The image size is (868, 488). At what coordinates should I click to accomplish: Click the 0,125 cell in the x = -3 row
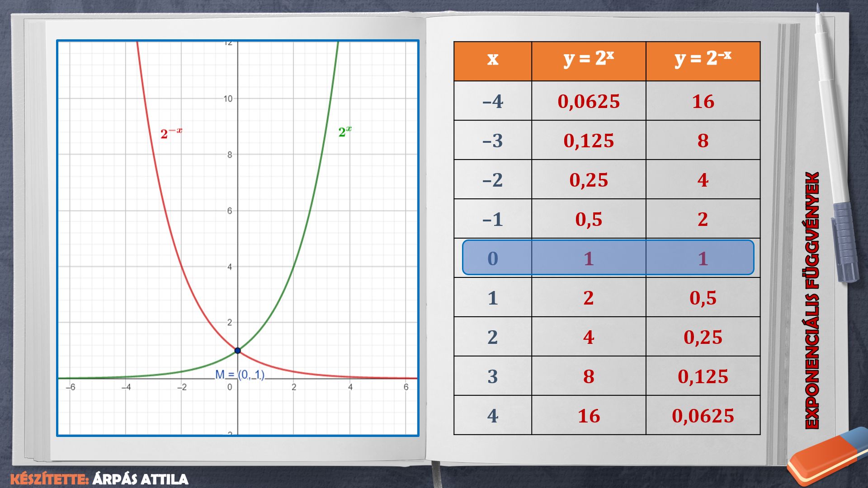click(x=588, y=141)
